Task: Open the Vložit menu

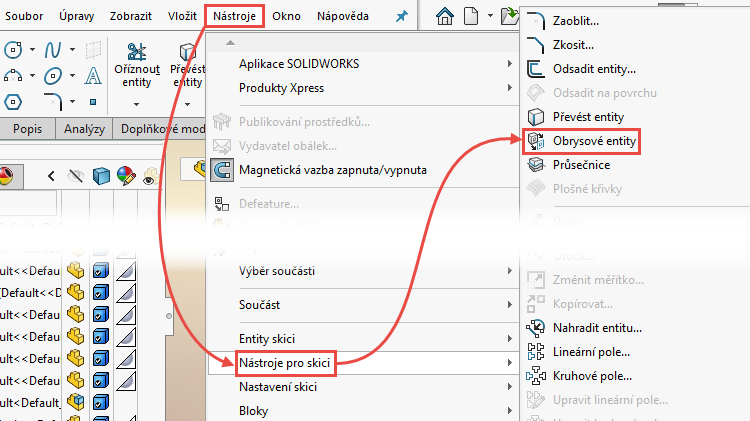Action: pyautogui.click(x=182, y=16)
